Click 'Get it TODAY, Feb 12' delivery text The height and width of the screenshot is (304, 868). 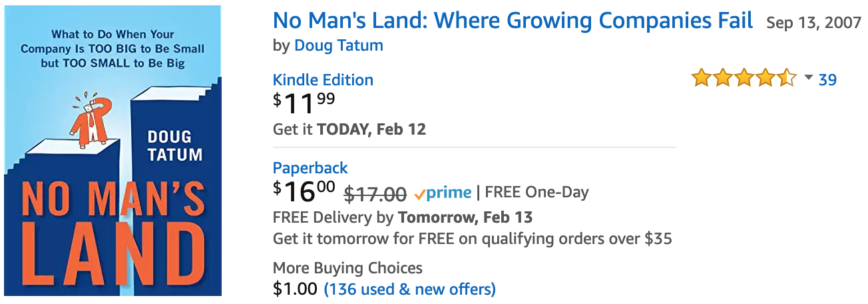pyautogui.click(x=349, y=129)
